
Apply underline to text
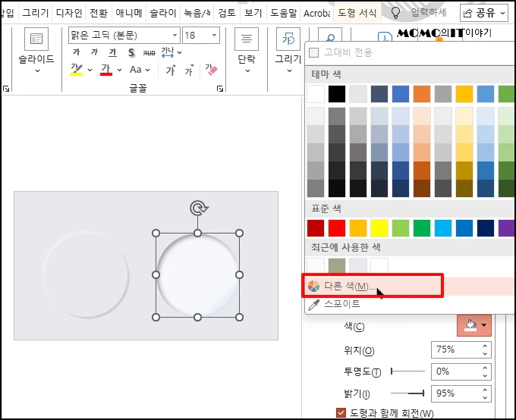pos(112,52)
